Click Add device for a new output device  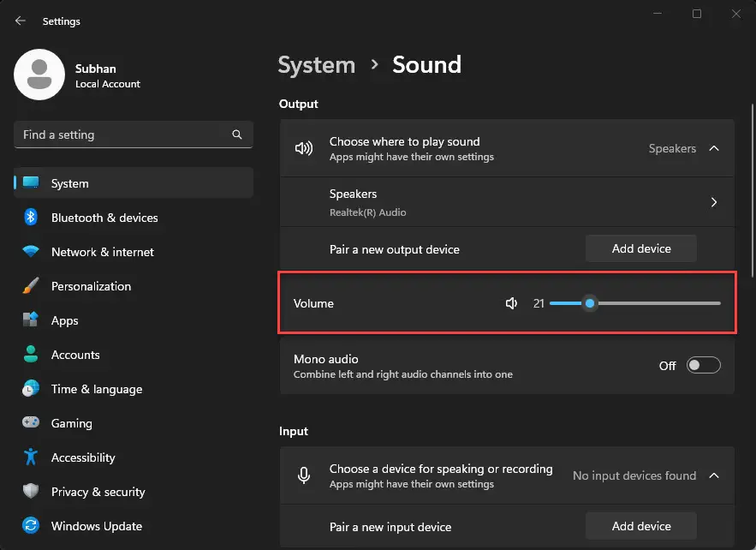[x=640, y=248]
